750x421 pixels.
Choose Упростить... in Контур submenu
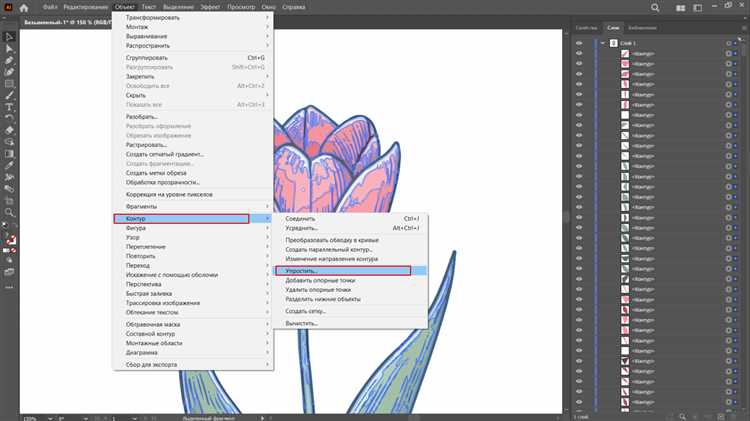350,271
